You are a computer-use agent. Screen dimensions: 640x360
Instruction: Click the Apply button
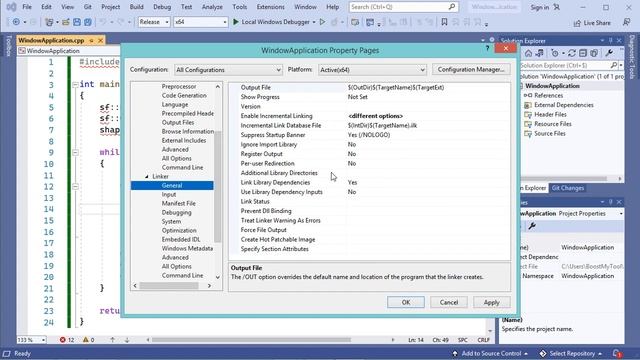point(491,302)
